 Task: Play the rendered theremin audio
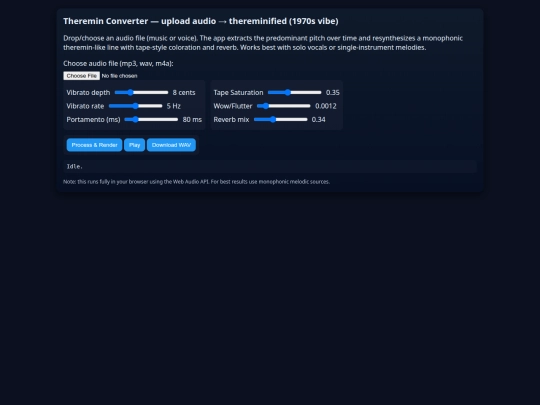(134, 145)
